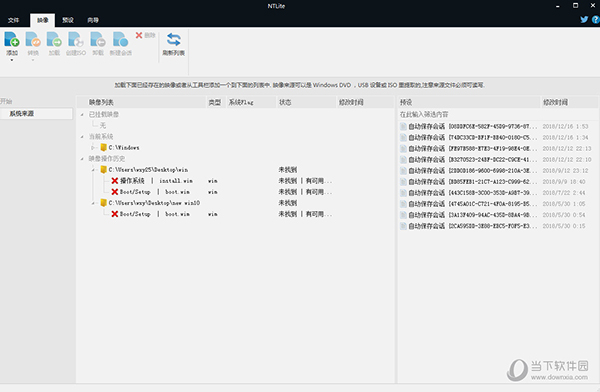Switch to the 向导 tab
Screen dimensions: 600x392
click(93, 20)
